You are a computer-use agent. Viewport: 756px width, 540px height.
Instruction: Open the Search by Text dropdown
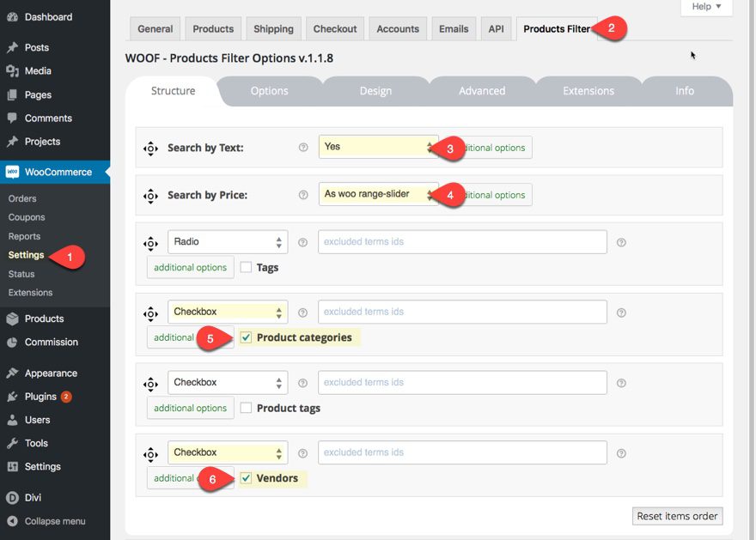tap(378, 147)
